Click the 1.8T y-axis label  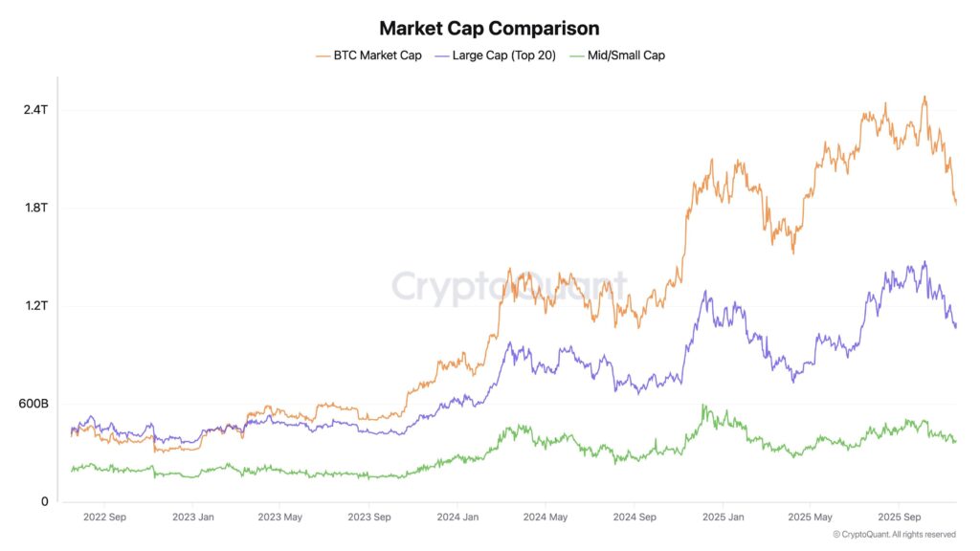pyautogui.click(x=35, y=208)
